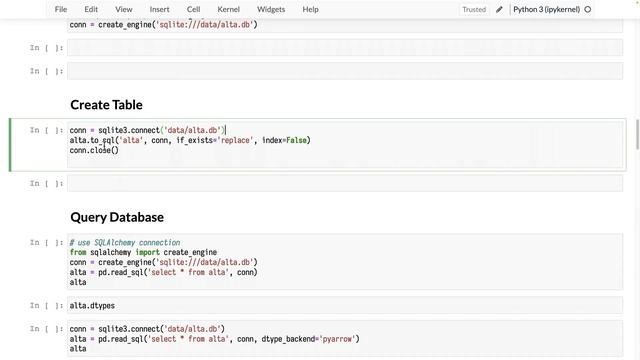
Task: Open the View menu
Action: pos(123,9)
